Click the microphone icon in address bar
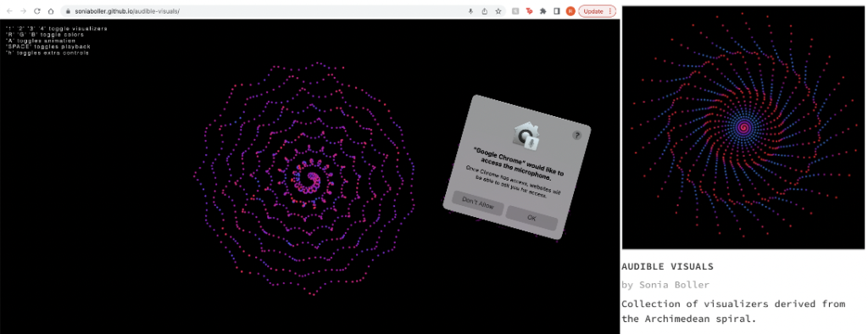The height and width of the screenshot is (334, 868). click(x=470, y=11)
